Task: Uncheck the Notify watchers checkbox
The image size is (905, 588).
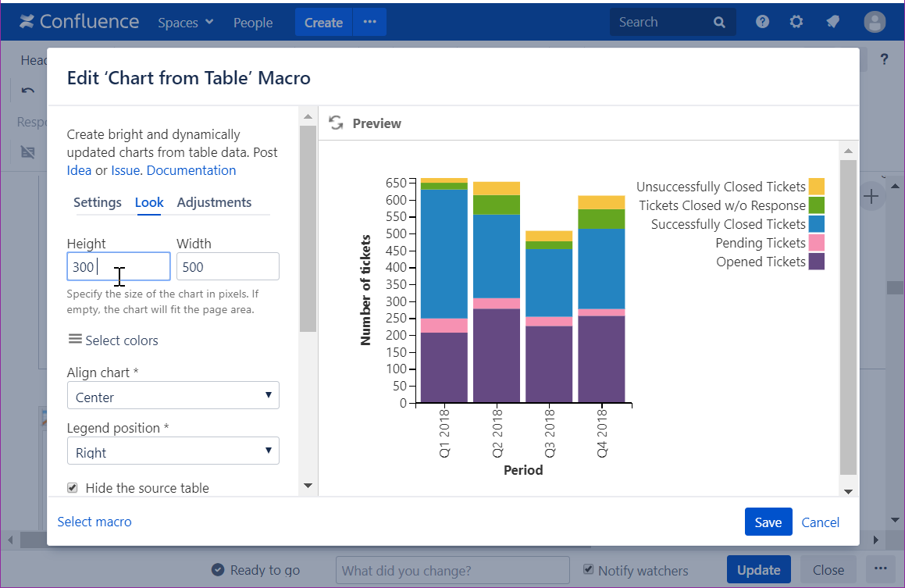Action: pyautogui.click(x=590, y=569)
